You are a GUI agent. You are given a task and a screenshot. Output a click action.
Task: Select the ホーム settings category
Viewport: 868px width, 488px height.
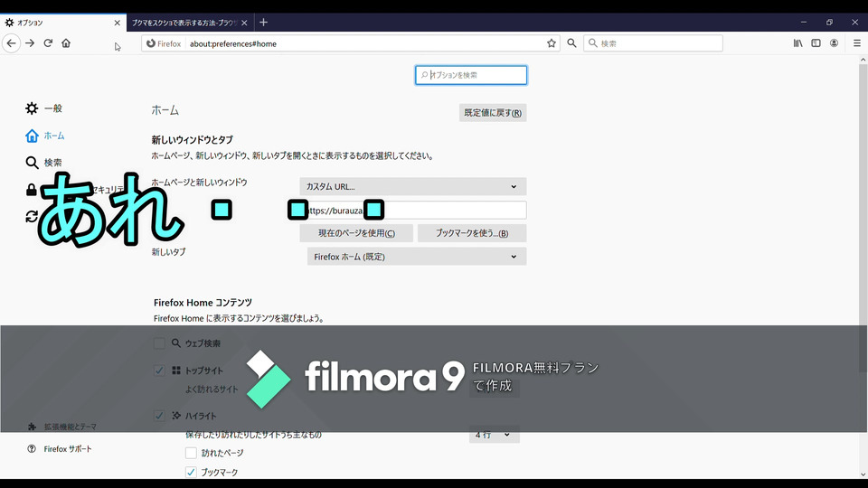(45, 136)
